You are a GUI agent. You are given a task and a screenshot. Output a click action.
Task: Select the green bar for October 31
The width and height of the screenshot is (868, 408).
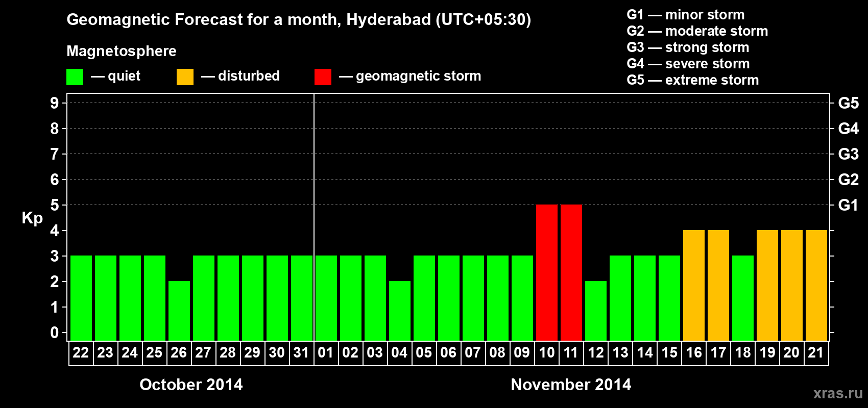coord(302,298)
